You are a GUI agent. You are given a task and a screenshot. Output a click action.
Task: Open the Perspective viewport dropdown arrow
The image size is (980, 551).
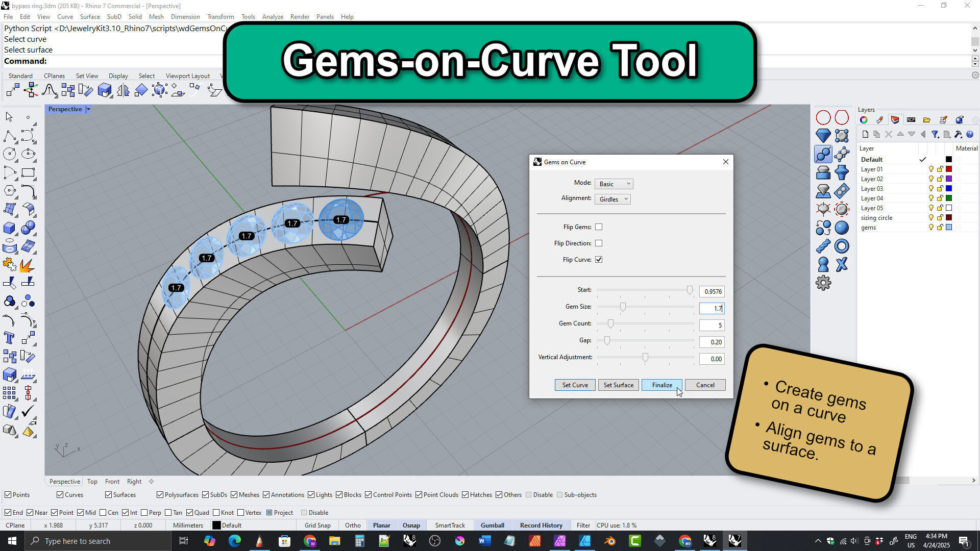[x=88, y=109]
